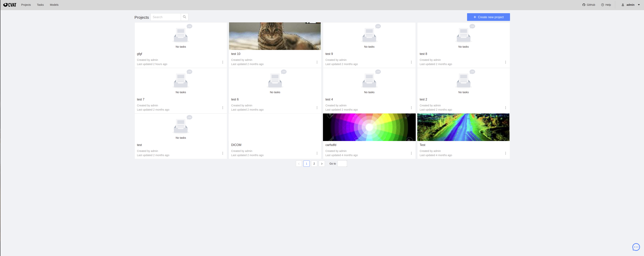The image size is (644, 256).
Task: Open the chat bubble in bottom right corner
Action: coord(636,247)
